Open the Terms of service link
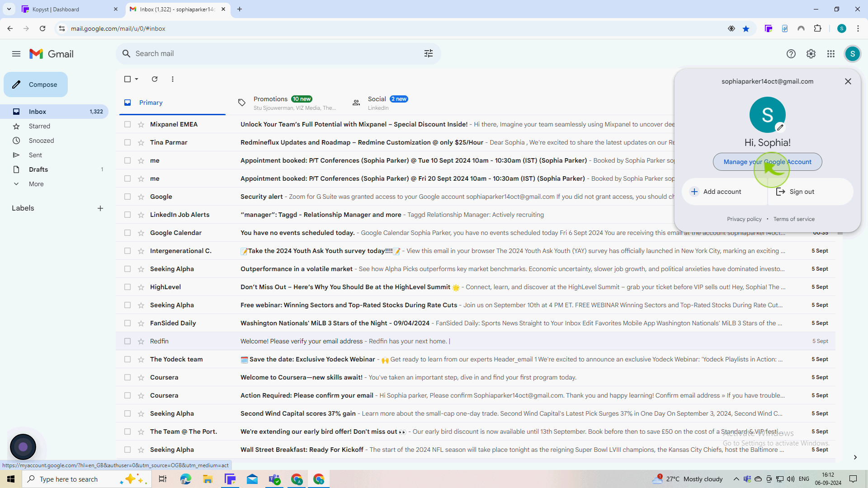The height and width of the screenshot is (488, 868). [794, 219]
